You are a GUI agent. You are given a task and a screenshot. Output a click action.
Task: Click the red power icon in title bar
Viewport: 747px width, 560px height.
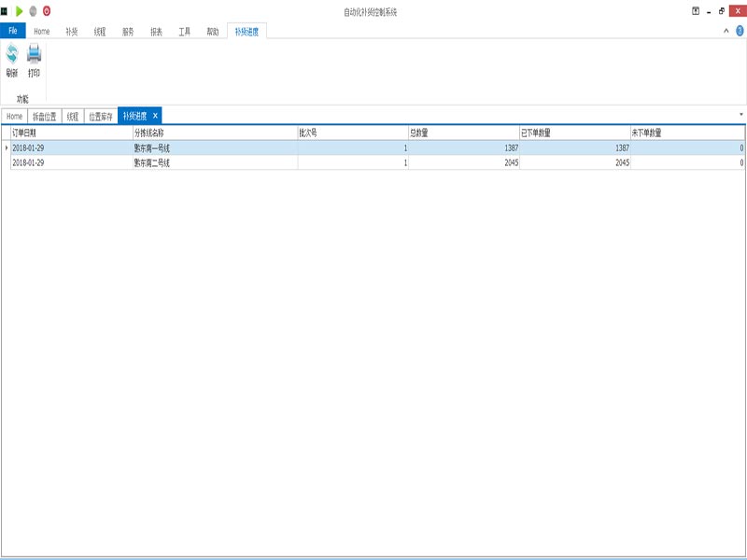tap(47, 11)
